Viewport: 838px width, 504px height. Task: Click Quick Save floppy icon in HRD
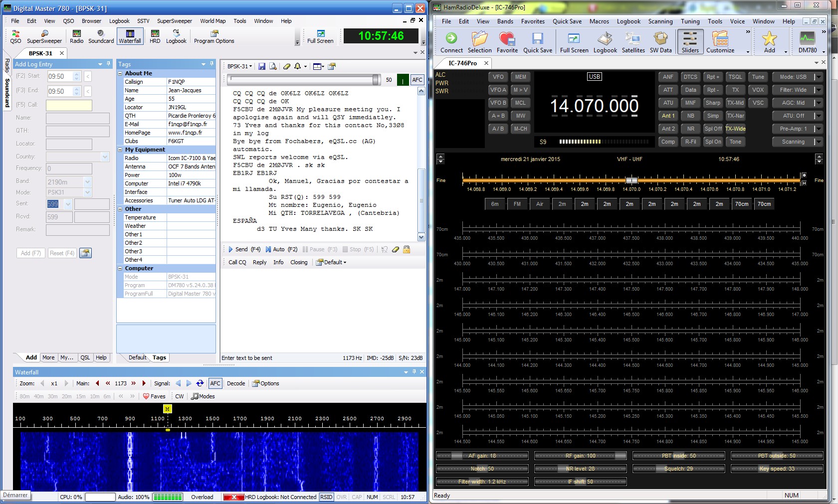coord(538,42)
